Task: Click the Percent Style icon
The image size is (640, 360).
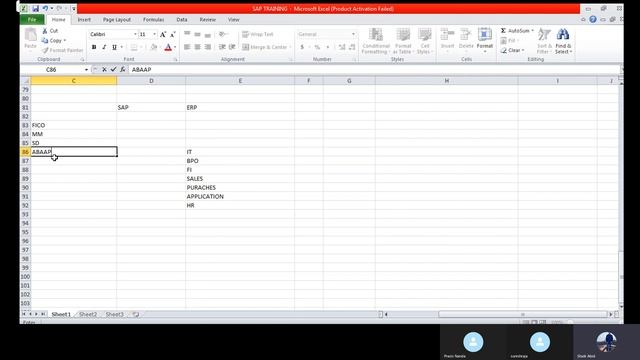Action: click(x=317, y=47)
